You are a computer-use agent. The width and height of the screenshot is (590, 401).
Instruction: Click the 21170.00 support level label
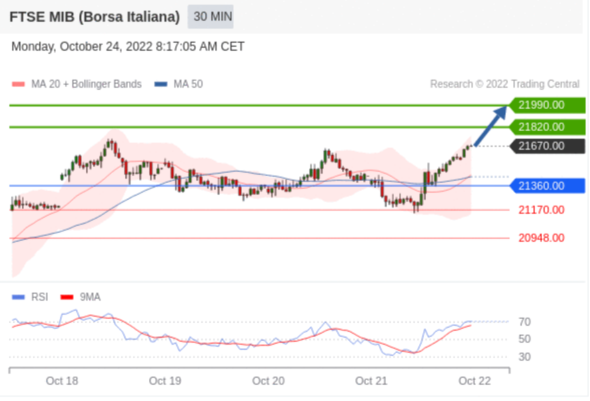tap(541, 210)
